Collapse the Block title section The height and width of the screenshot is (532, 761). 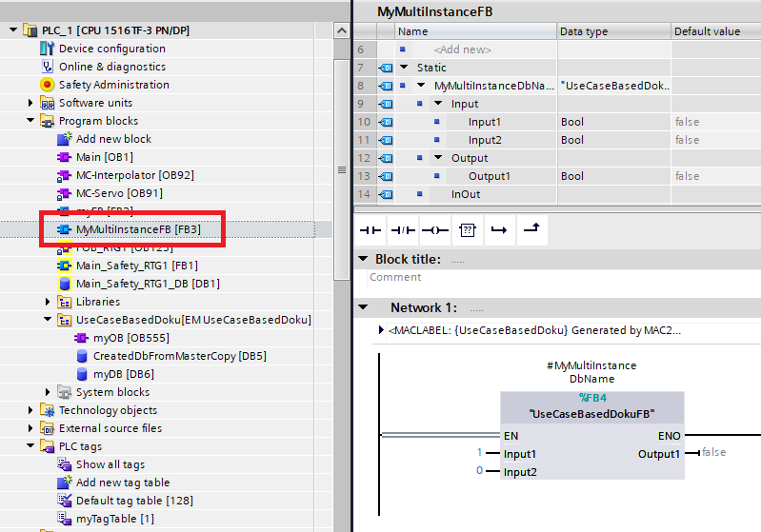(x=363, y=259)
